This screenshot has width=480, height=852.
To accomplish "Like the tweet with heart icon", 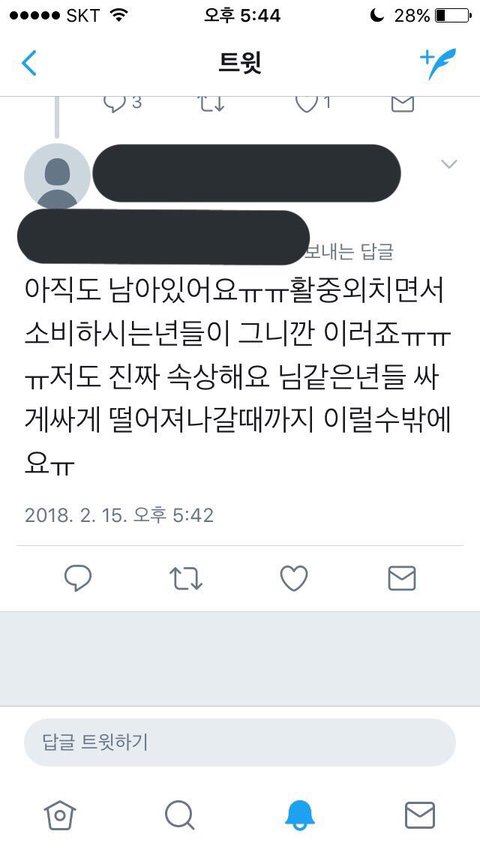I will 294,578.
